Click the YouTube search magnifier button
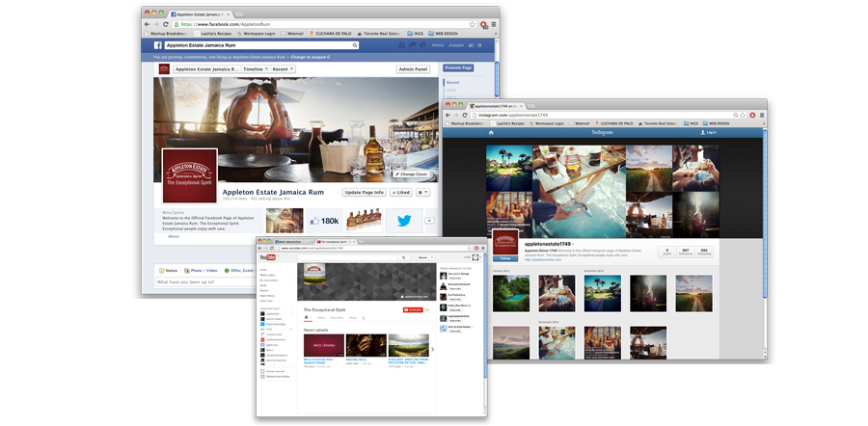This screenshot has width=868, height=426. pos(403,257)
